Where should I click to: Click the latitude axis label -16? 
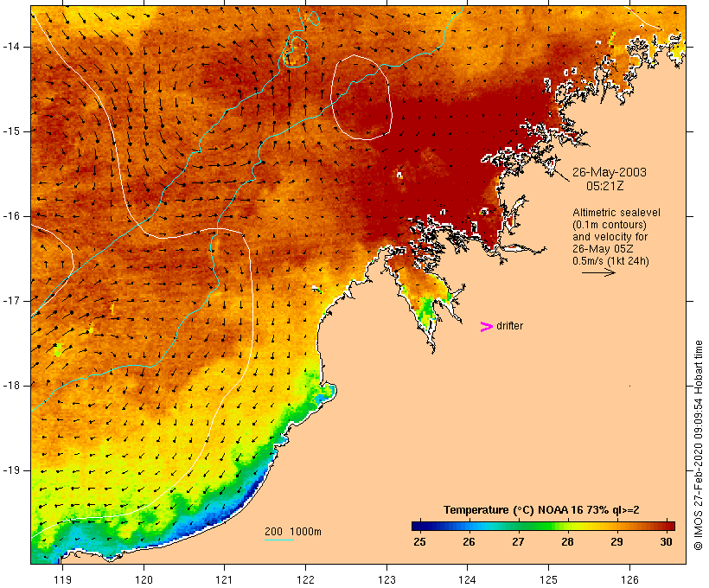[x=11, y=216]
